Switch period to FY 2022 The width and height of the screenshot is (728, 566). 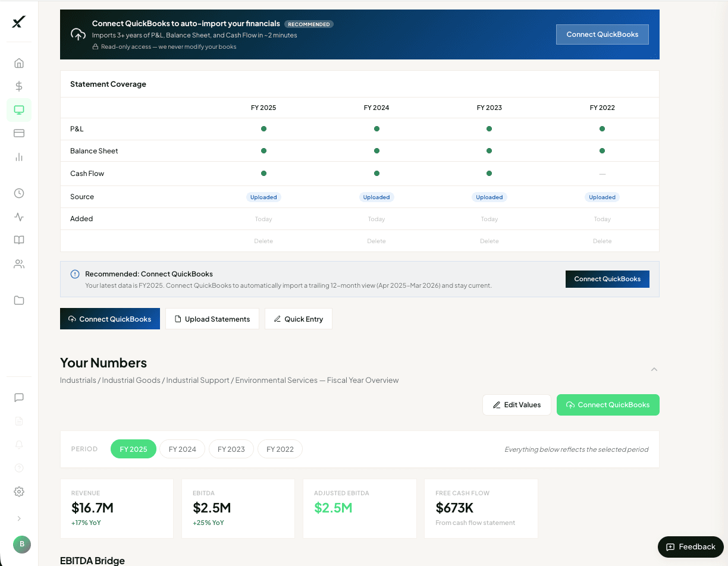(x=280, y=449)
